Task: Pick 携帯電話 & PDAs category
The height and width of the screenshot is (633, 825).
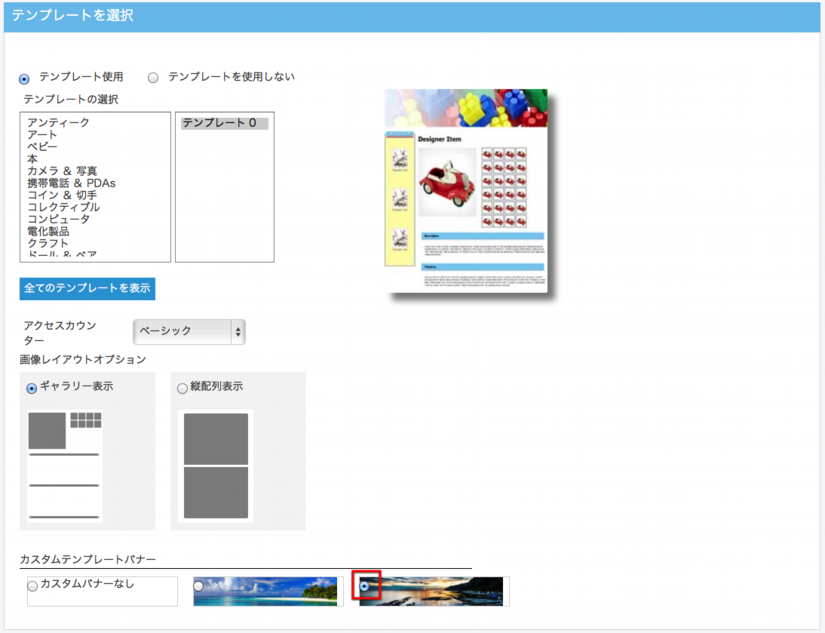Action: [x=71, y=183]
